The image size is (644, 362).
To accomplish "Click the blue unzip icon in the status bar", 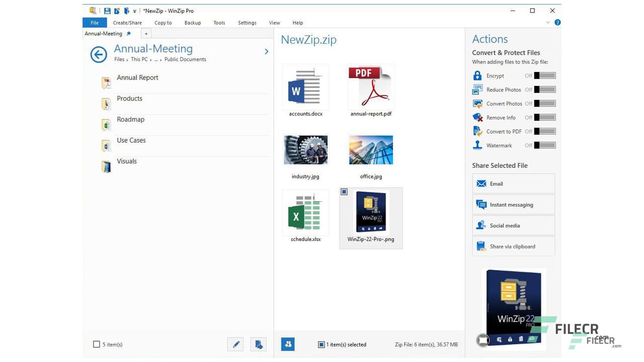I will [x=288, y=344].
